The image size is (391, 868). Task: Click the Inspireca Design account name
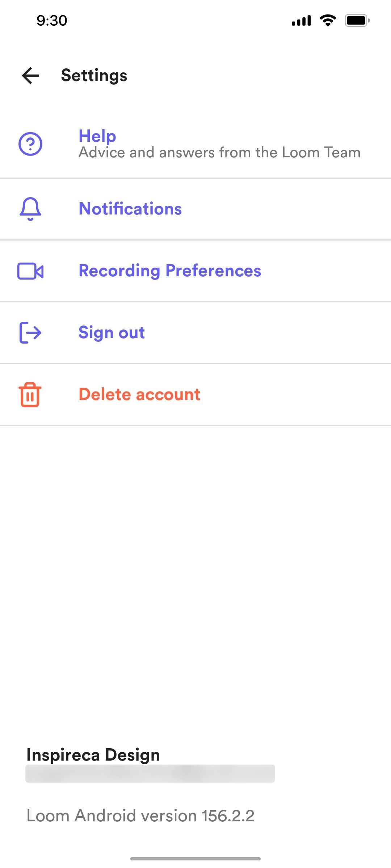click(x=93, y=754)
